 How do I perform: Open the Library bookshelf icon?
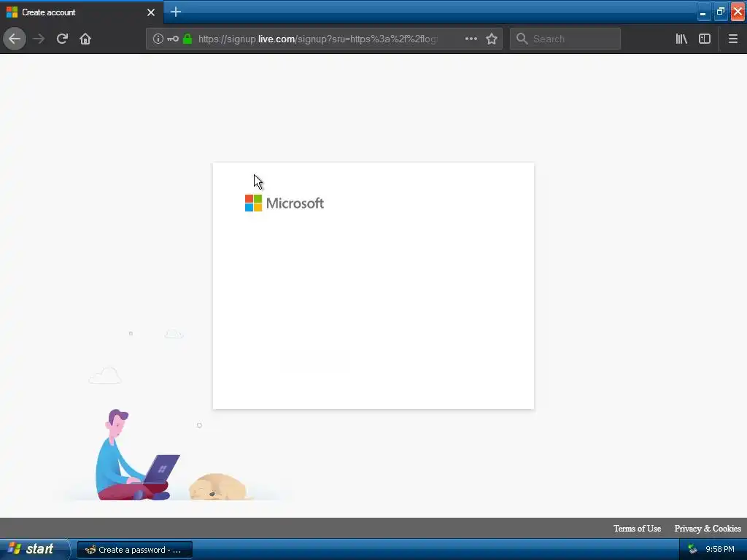click(x=681, y=39)
